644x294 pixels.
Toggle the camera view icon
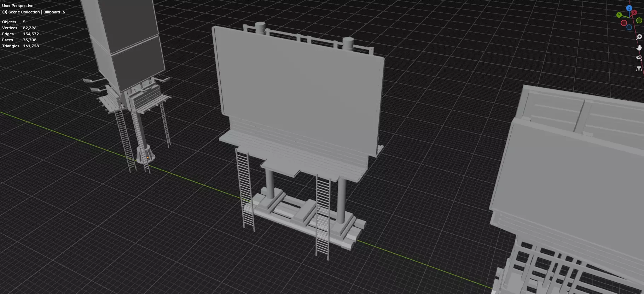click(639, 58)
